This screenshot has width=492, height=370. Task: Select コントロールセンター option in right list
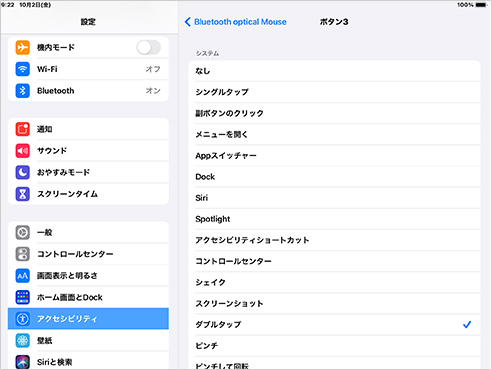[x=334, y=261]
